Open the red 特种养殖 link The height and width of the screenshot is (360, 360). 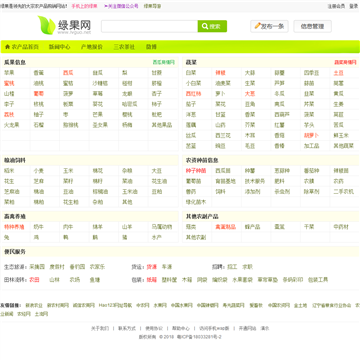click(x=14, y=227)
